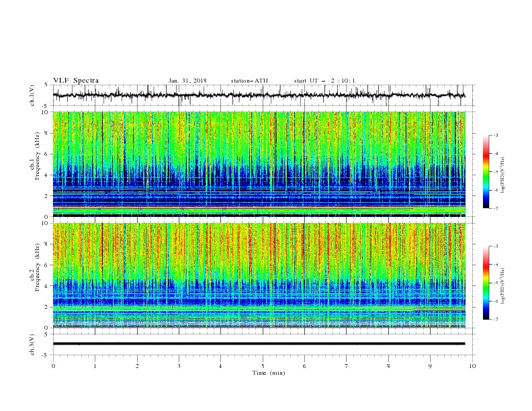Click the "station=ATH" header label
The width and height of the screenshot is (532, 411).
click(249, 81)
